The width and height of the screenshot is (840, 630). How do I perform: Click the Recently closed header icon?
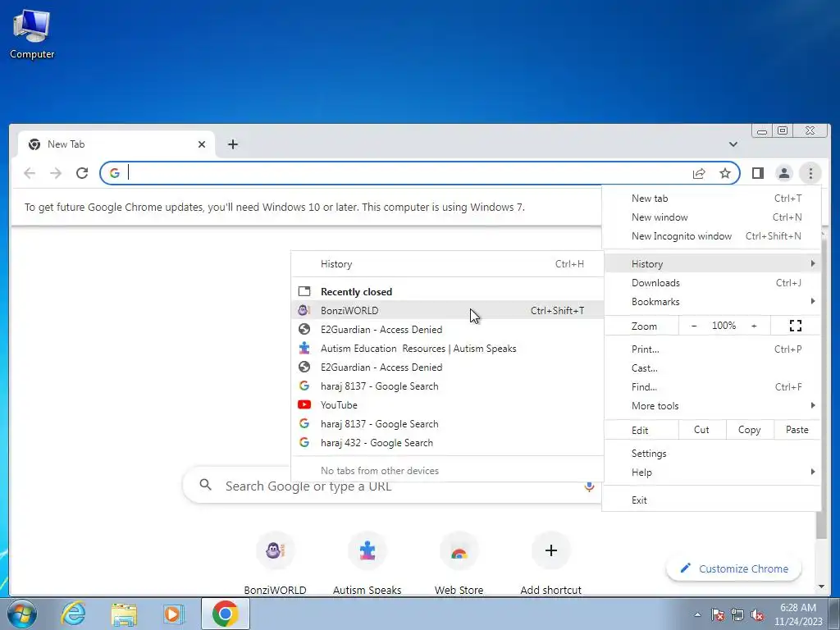pyautogui.click(x=304, y=291)
